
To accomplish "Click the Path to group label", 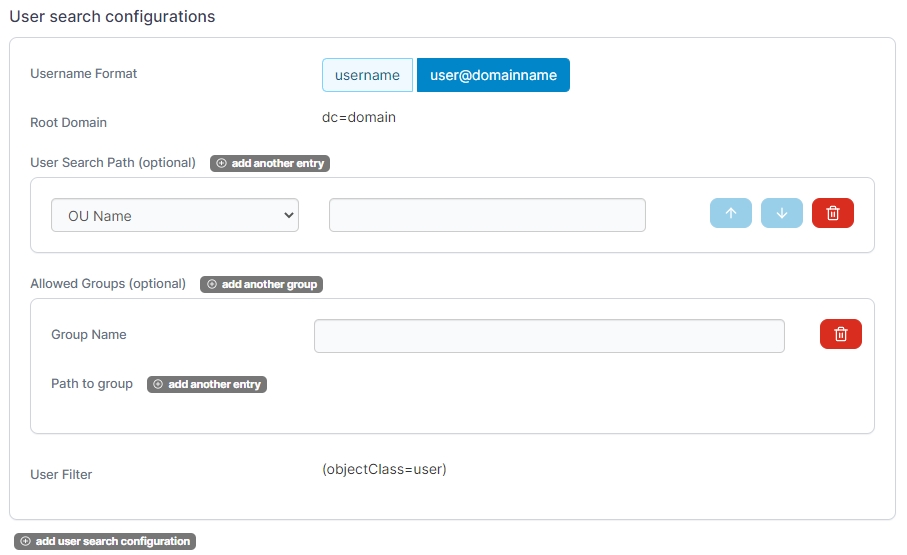I will [92, 383].
